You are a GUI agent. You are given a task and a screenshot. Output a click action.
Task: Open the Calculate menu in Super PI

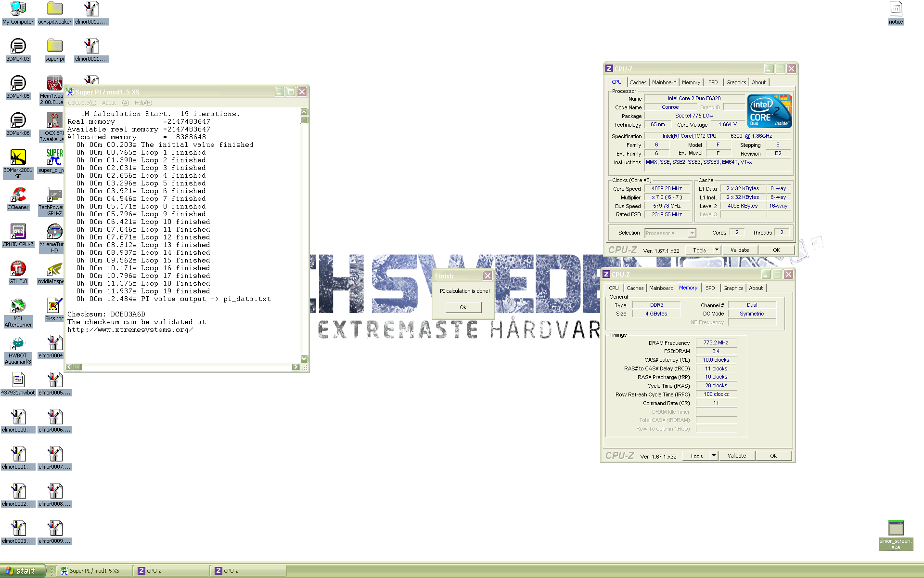[82, 103]
